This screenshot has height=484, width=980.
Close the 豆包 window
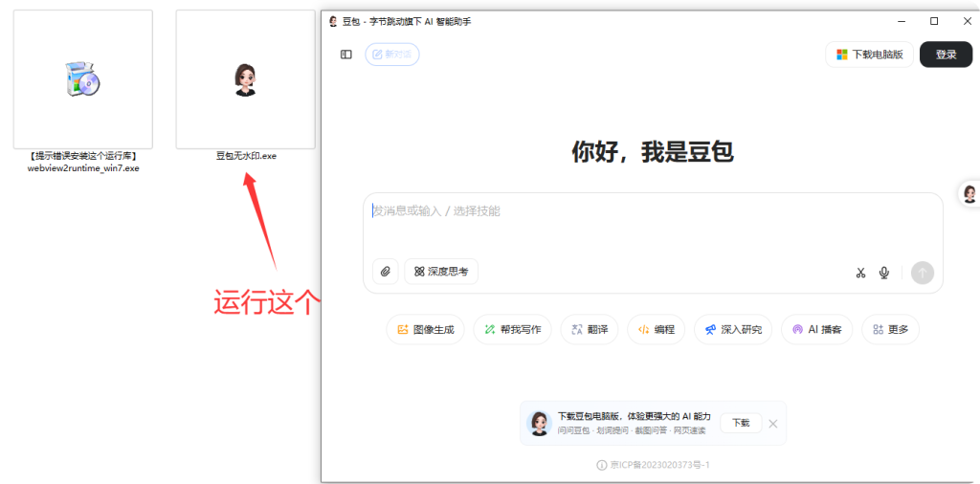tap(967, 21)
